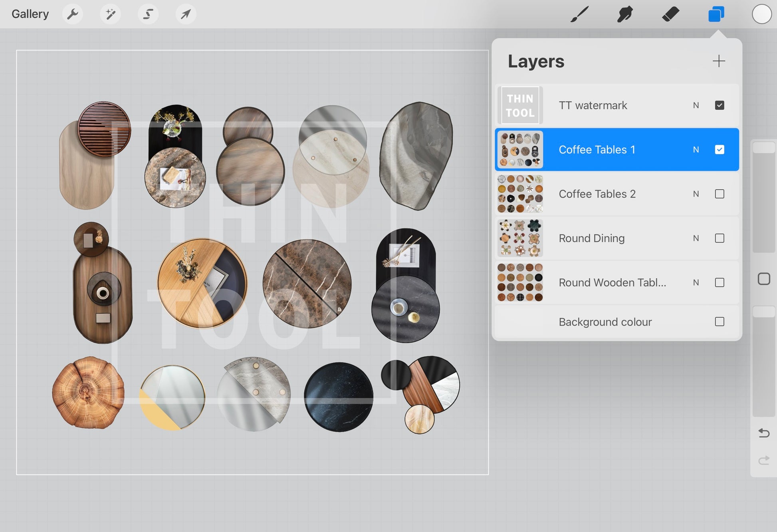The height and width of the screenshot is (532, 777).
Task: Close the Layers panel icon
Action: pos(716,14)
